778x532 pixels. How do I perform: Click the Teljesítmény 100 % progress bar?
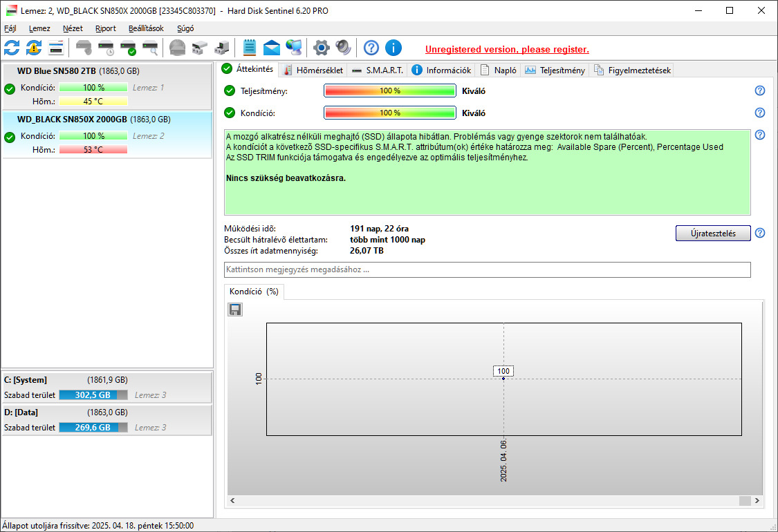coord(389,91)
